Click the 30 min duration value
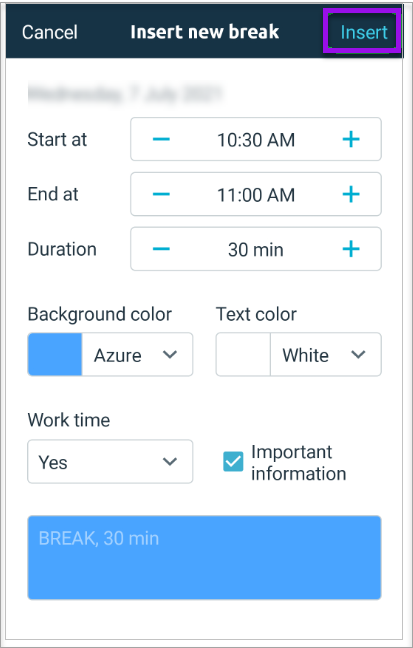 coord(256,250)
